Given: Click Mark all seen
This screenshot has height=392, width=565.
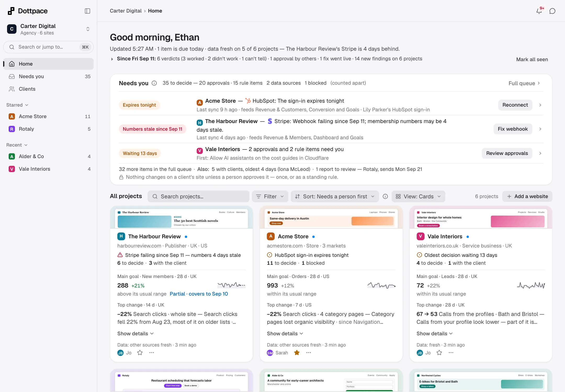Looking at the screenshot, I should (x=532, y=60).
